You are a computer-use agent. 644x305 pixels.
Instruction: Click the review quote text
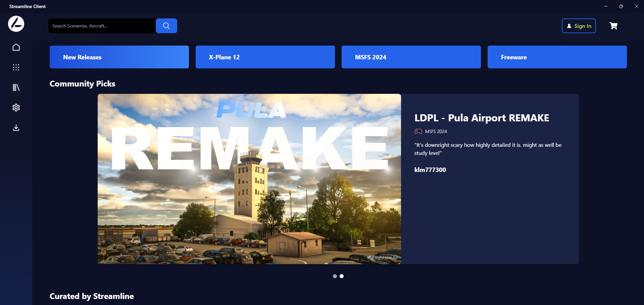(x=488, y=149)
